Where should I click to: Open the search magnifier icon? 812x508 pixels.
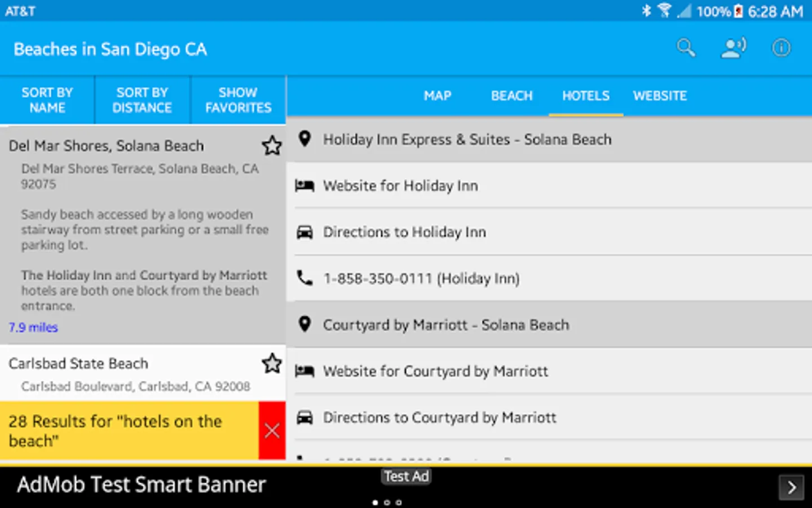coord(686,48)
